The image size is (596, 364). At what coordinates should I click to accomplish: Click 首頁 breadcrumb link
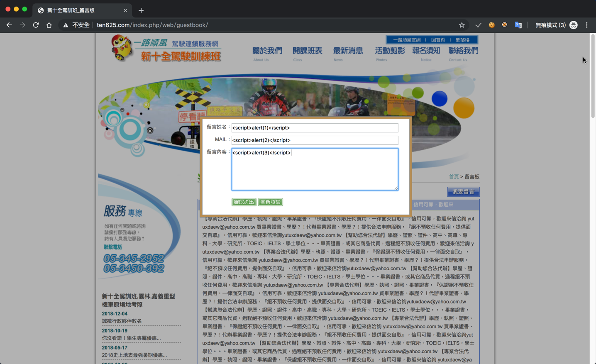454,177
